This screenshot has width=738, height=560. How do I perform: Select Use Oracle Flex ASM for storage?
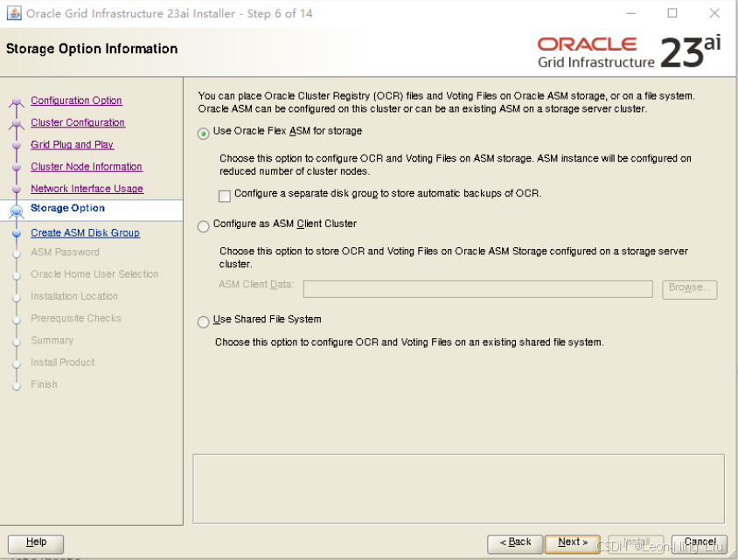203,134
